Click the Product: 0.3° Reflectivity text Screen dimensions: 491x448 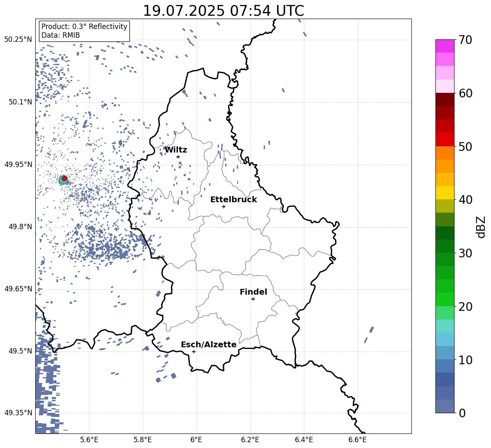84,27
